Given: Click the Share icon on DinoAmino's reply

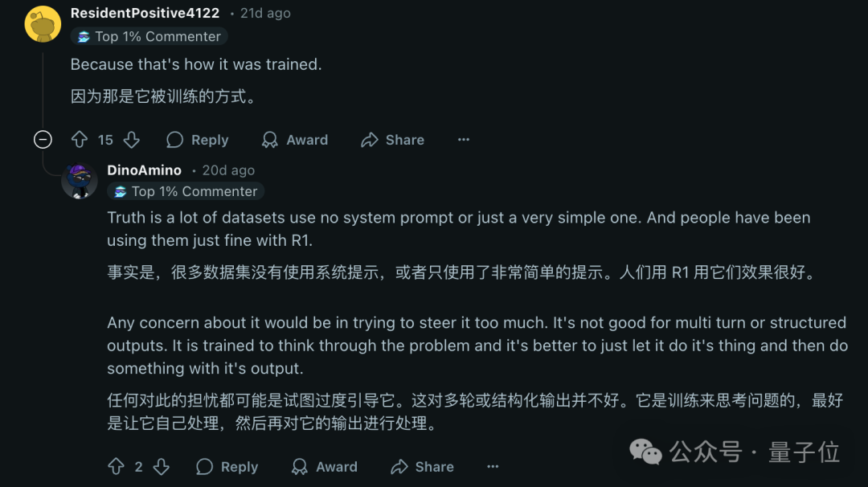Looking at the screenshot, I should pyautogui.click(x=399, y=466).
